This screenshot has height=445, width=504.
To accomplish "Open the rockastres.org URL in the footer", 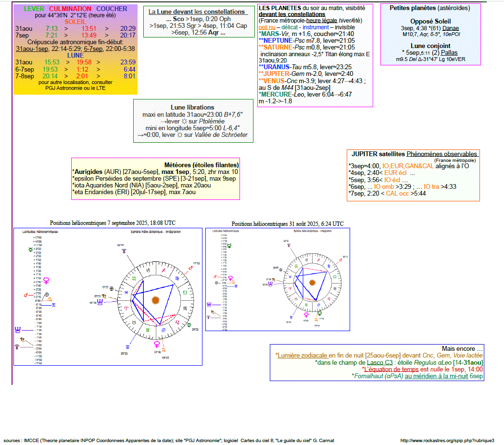I will (x=447, y=440).
